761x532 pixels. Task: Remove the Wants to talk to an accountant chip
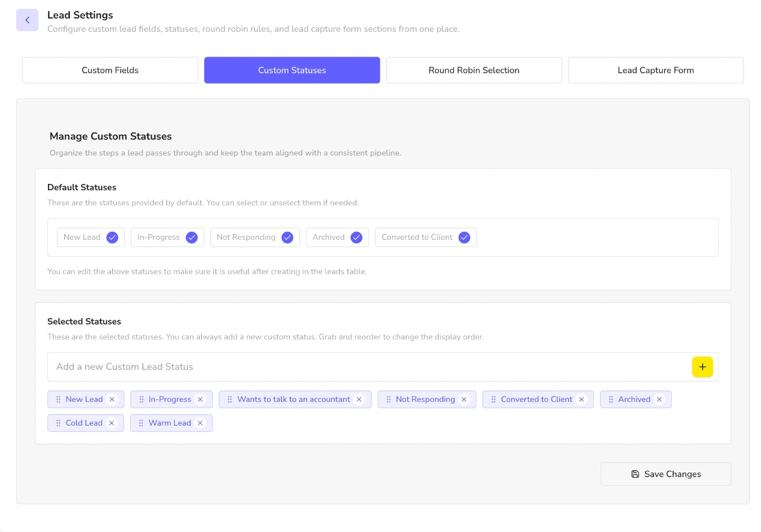359,400
